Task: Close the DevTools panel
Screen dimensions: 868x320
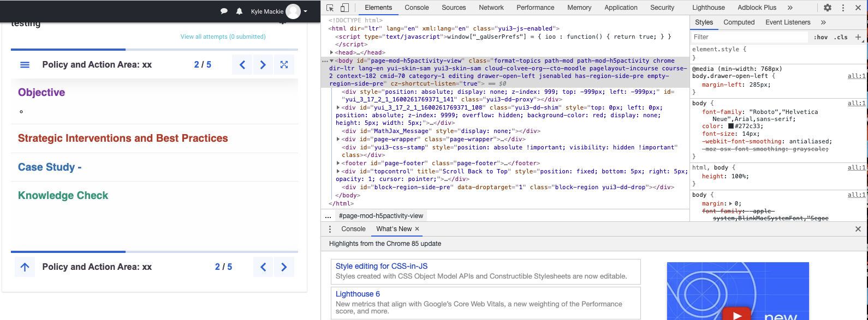Action: pos(858,8)
